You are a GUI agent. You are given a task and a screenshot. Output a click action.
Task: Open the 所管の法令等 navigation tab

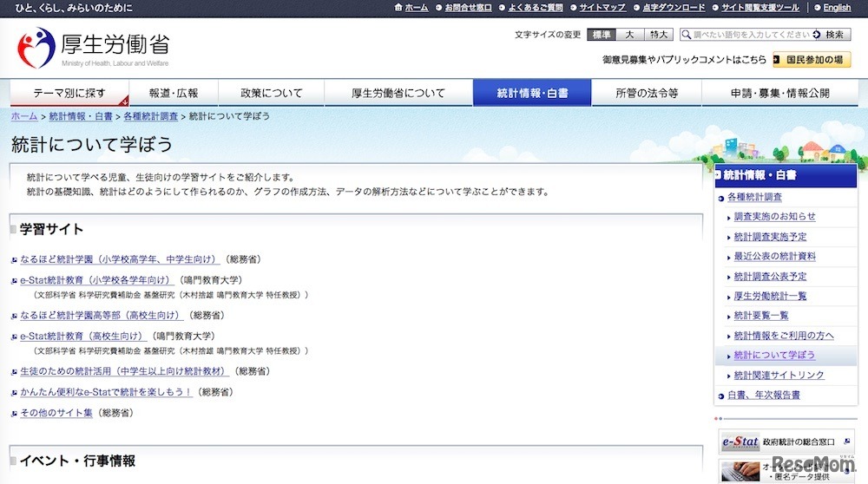(x=647, y=93)
